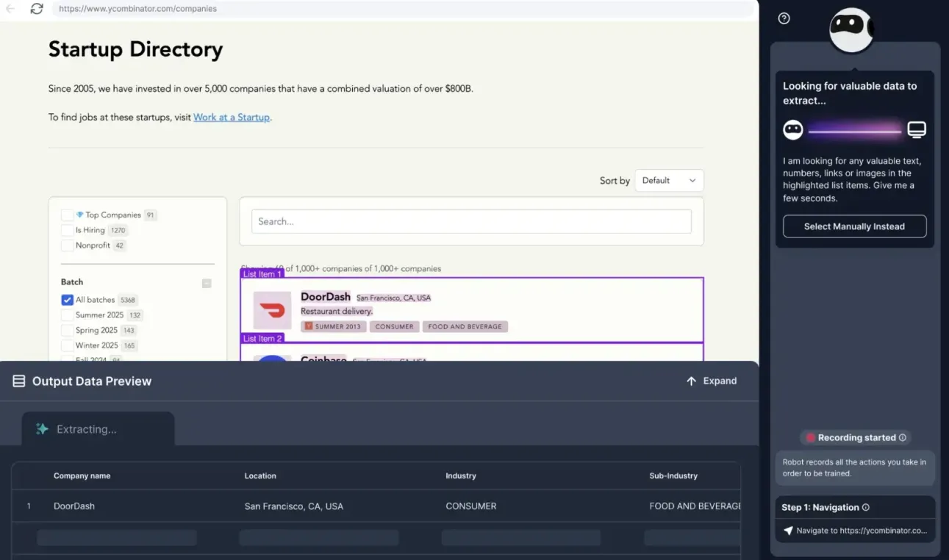Viewport: 949px width, 560px height.
Task: Click the info icon beside Recording started
Action: (x=902, y=437)
